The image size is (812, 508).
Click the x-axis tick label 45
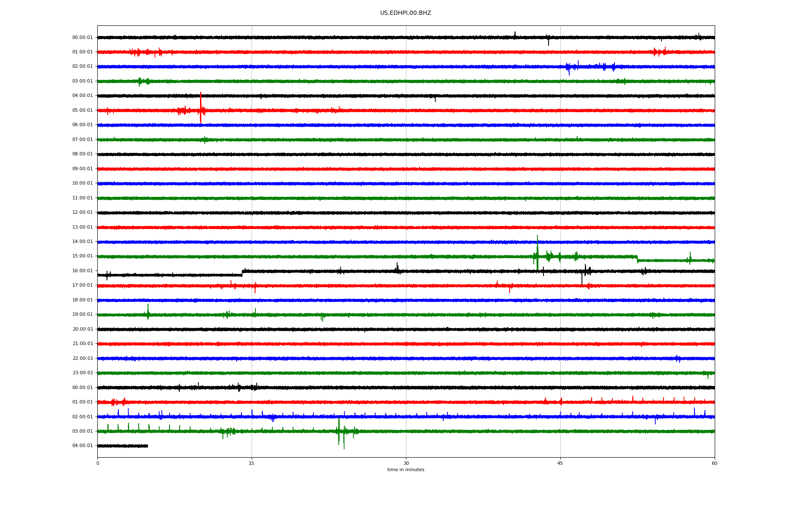(560, 463)
